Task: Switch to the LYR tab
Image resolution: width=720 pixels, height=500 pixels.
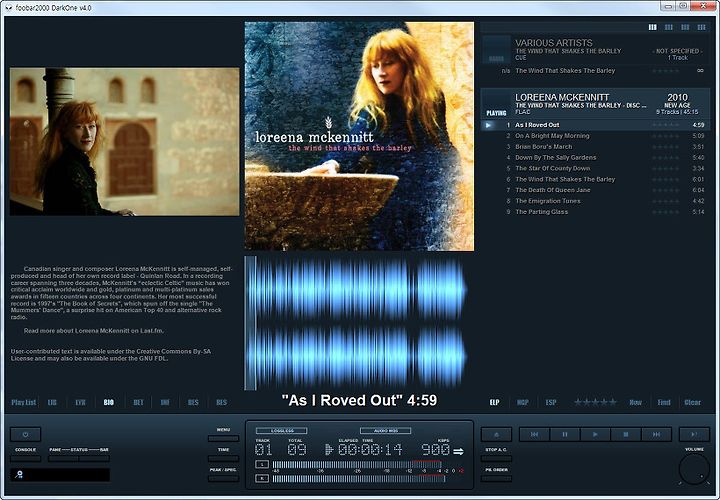Action: 80,402
